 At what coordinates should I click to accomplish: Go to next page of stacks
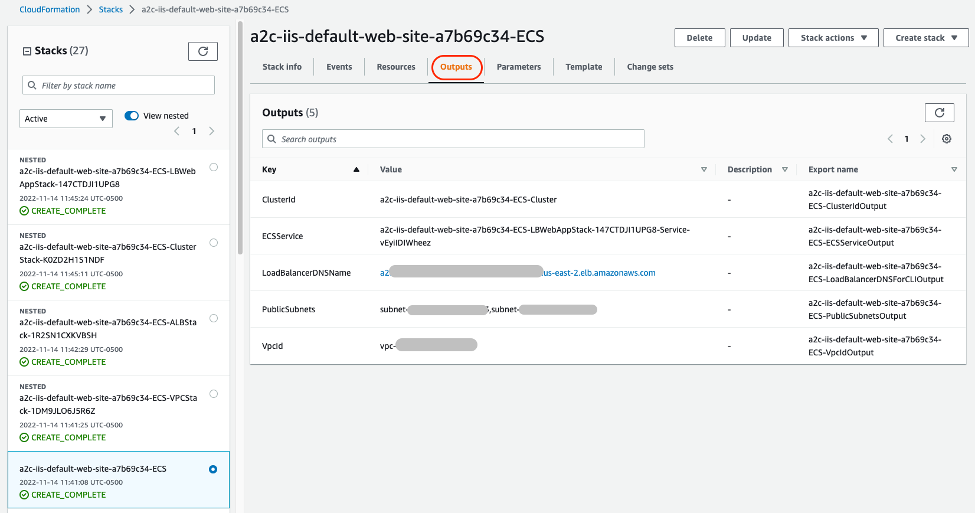[x=212, y=131]
